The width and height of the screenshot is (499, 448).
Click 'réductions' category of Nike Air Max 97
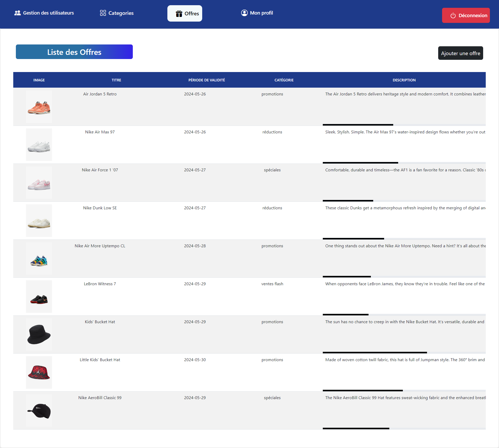click(x=272, y=132)
